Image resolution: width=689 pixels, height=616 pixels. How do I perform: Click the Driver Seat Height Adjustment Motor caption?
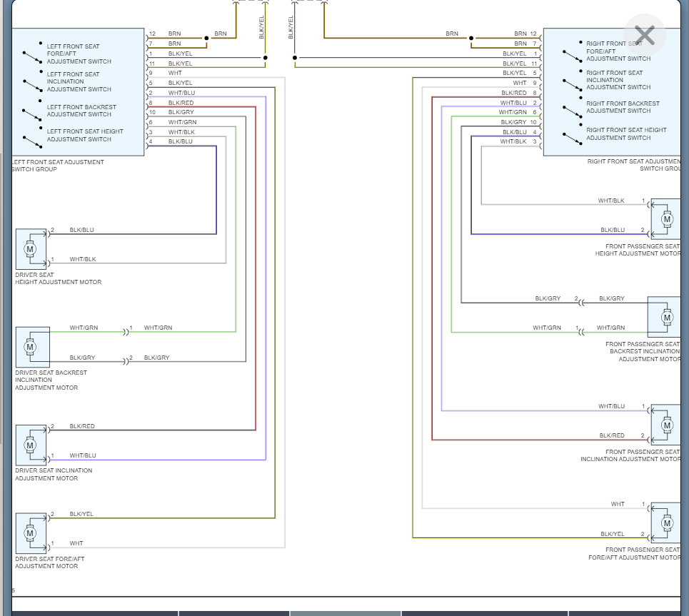58,278
